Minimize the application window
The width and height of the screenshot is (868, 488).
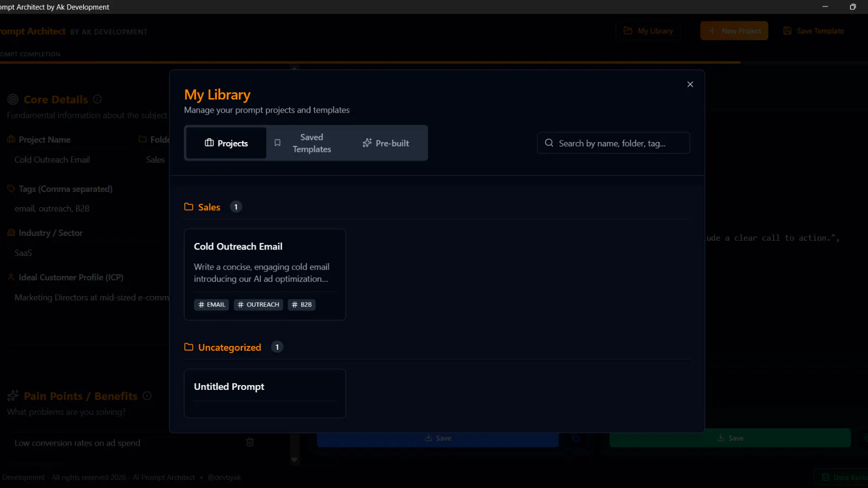pos(825,7)
